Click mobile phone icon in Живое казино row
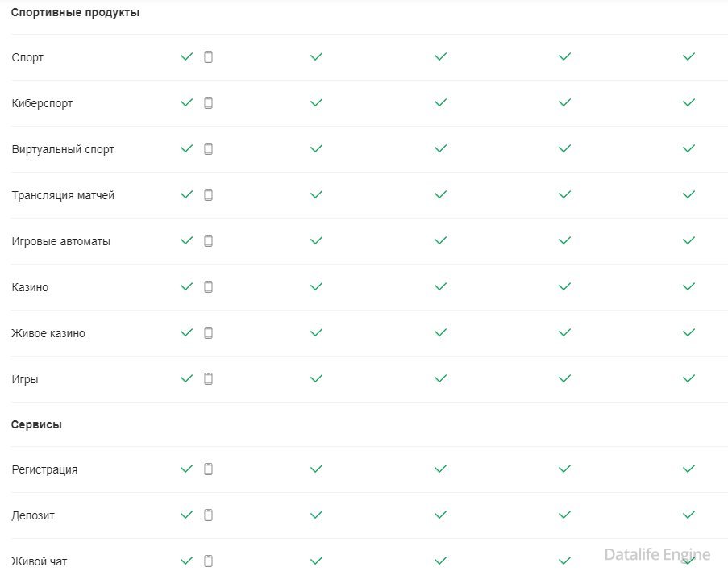Viewport: 728px width, 580px height. (208, 333)
